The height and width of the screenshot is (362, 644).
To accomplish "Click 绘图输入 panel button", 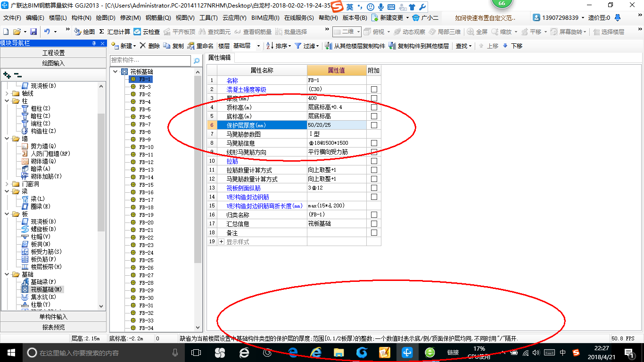I will coord(53,63).
